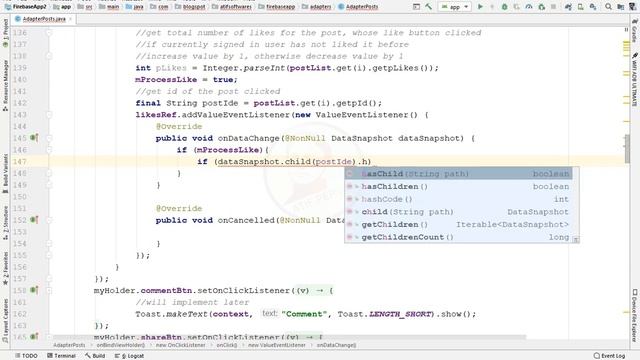Choose getChildrenCount() from the autocomplete list
This screenshot has width=640, height=360.
tap(459, 237)
